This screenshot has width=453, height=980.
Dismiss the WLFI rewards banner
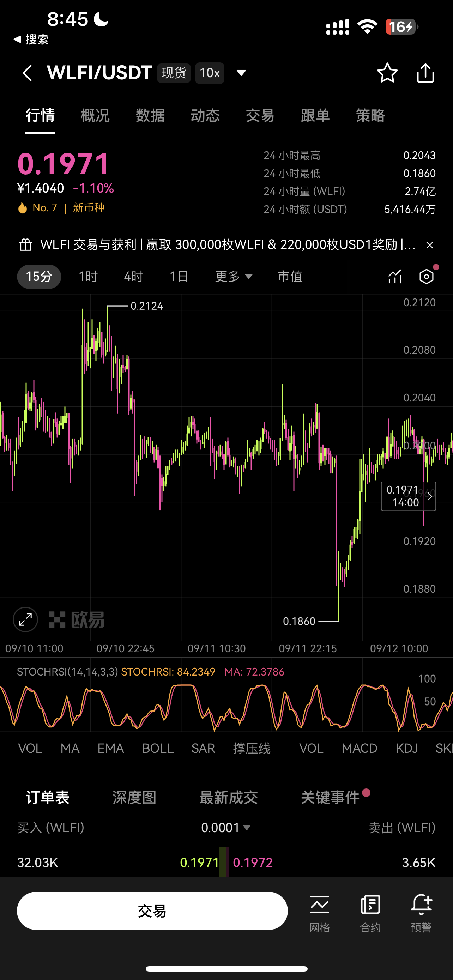[429, 246]
